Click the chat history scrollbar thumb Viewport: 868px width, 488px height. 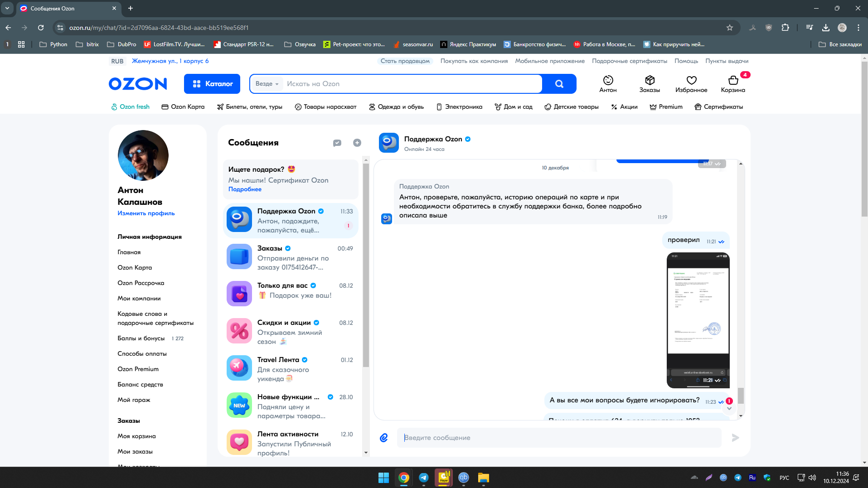(741, 396)
